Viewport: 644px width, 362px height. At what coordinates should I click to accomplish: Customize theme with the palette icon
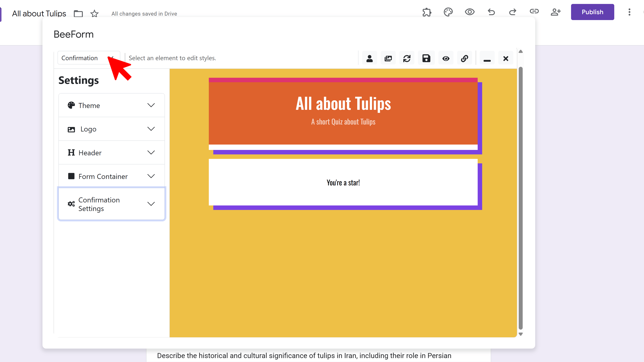(x=448, y=12)
